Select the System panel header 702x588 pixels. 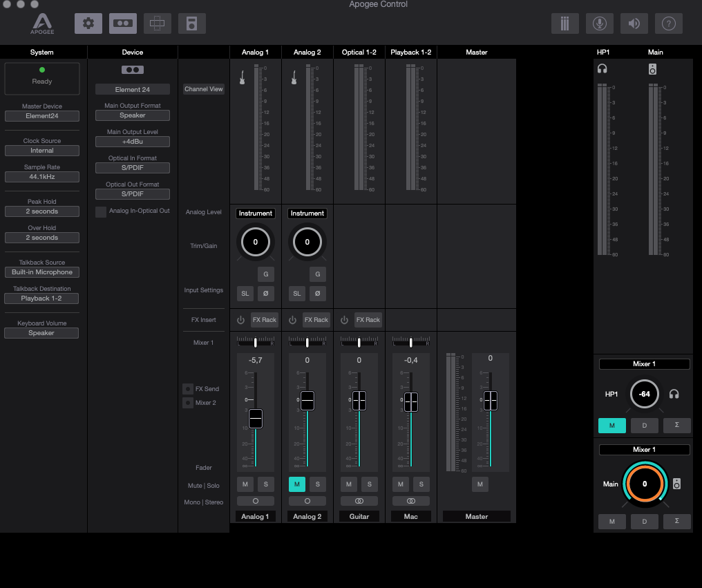tap(42, 52)
